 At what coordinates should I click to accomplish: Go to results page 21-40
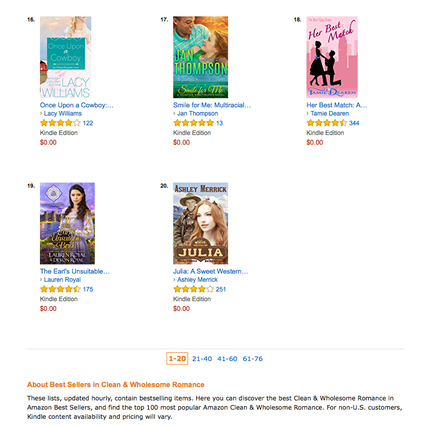(202, 359)
